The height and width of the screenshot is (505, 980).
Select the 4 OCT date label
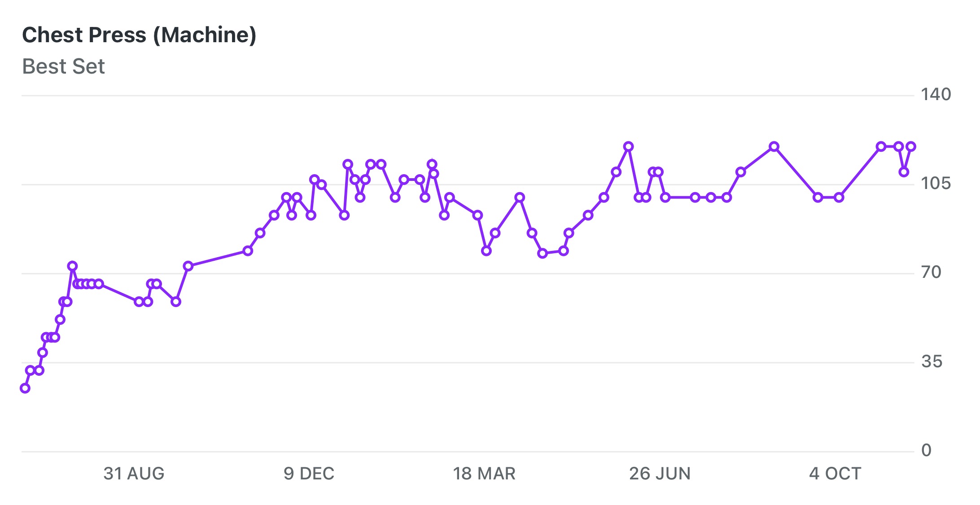(x=835, y=474)
